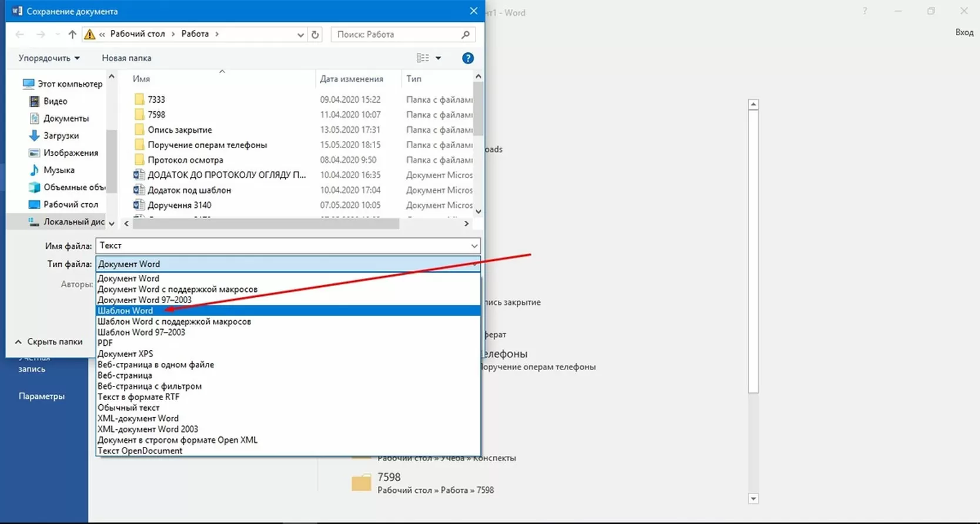980x524 pixels.
Task: Click the ДОДАТОК ДО ПРОТОКОЛУ Word file icon
Action: tap(139, 174)
